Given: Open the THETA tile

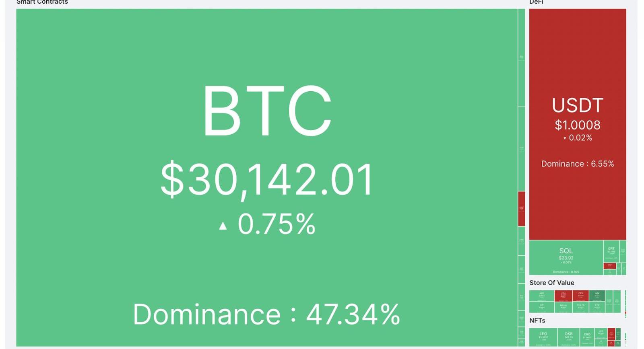Looking at the screenshot, I should 580,307.
